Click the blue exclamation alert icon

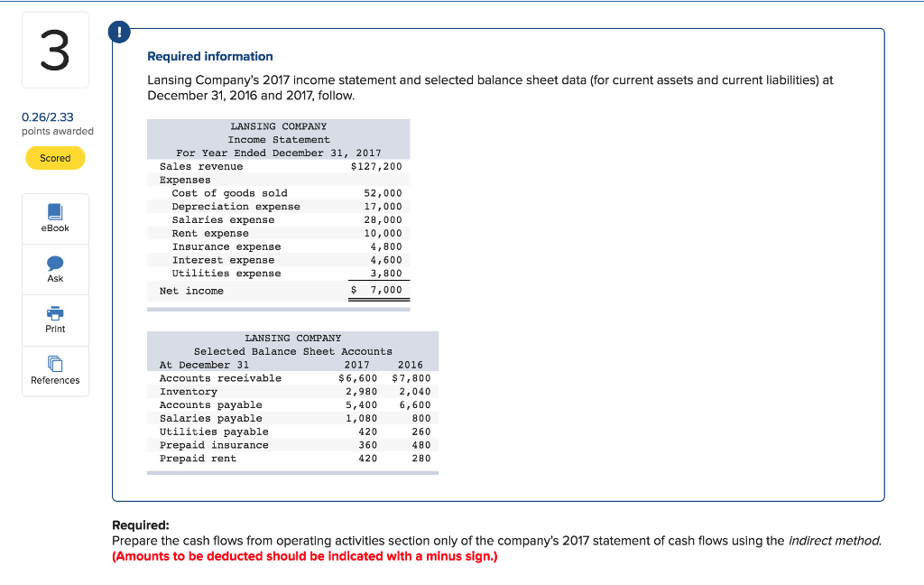(x=120, y=32)
